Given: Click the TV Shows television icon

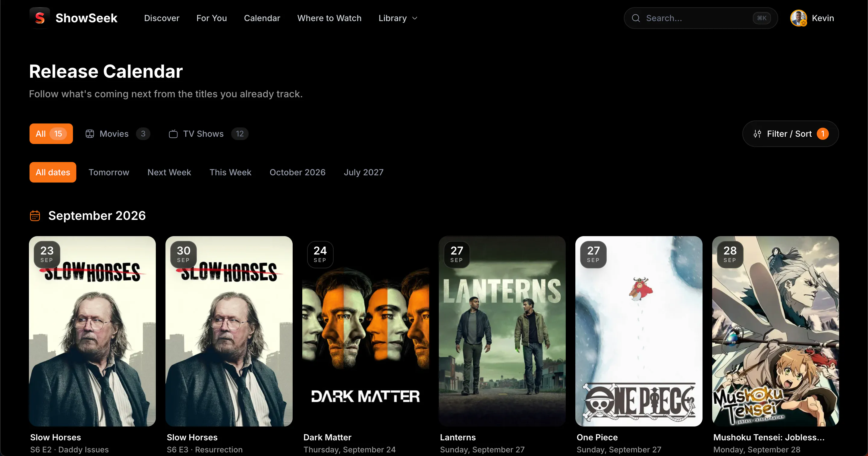Looking at the screenshot, I should click(173, 134).
